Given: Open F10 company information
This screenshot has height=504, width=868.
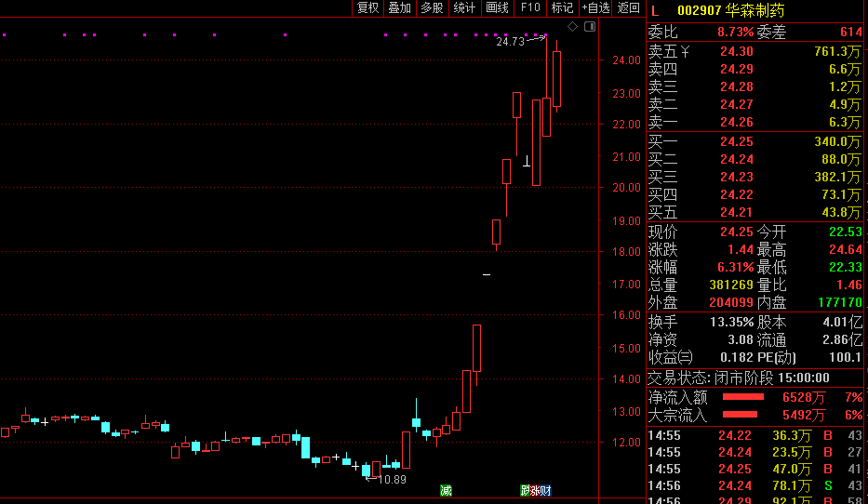Looking at the screenshot, I should [529, 7].
